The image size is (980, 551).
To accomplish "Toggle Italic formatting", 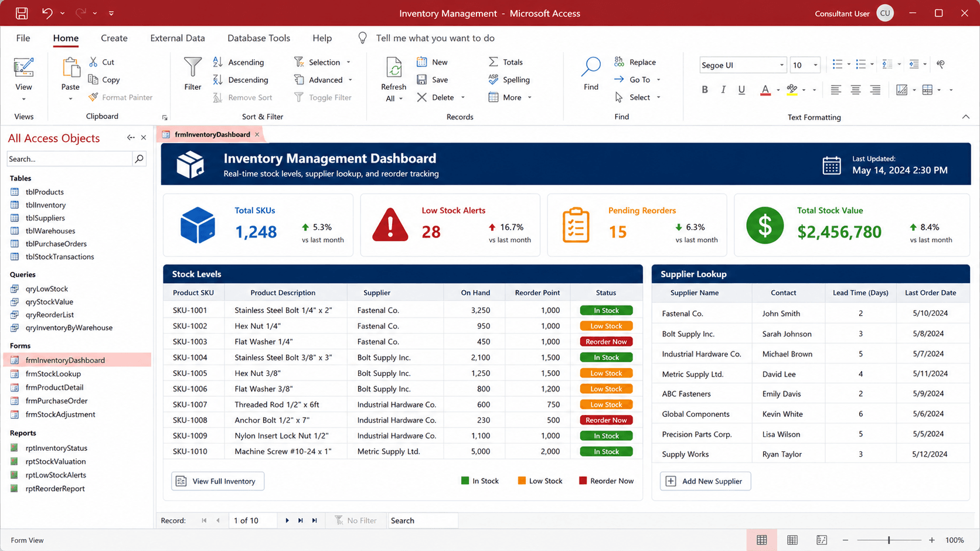I will click(723, 90).
